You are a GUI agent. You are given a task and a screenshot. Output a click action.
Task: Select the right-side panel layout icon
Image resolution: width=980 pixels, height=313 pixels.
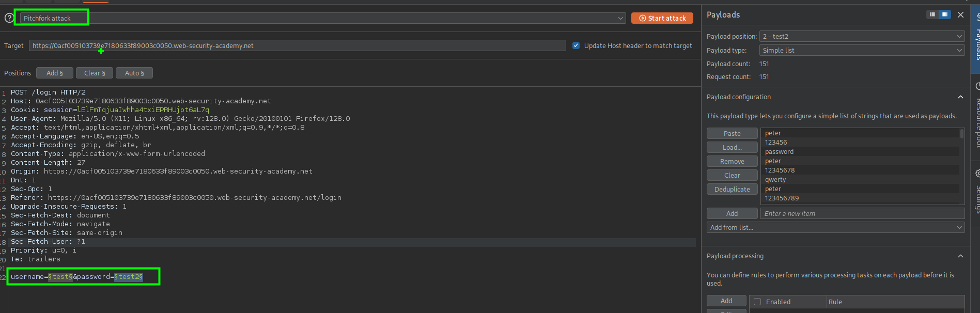coord(944,14)
